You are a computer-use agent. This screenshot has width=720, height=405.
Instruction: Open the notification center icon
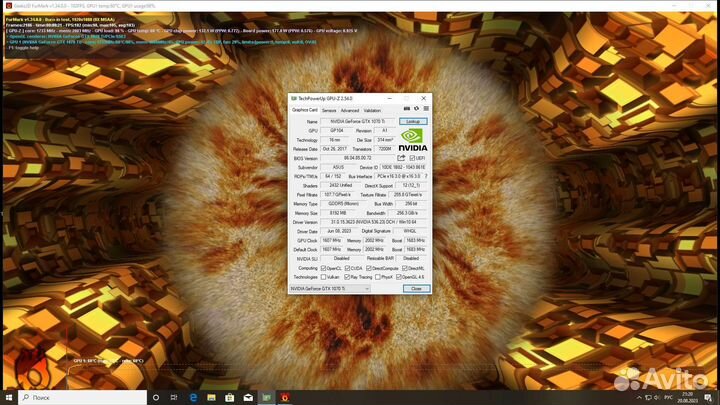(x=709, y=398)
